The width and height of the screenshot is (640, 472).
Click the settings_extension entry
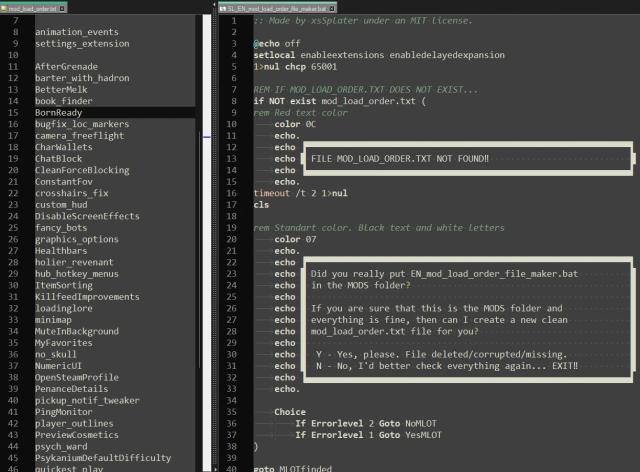click(x=82, y=43)
